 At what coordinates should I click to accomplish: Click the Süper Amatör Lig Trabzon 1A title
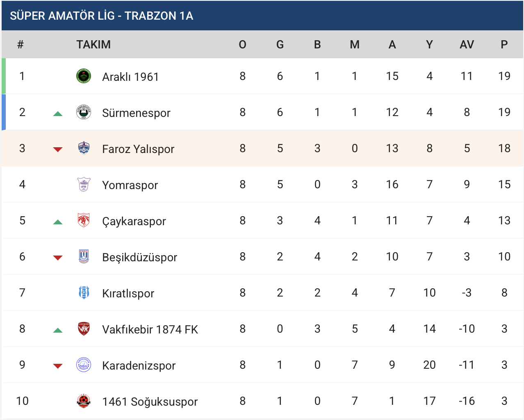point(101,16)
